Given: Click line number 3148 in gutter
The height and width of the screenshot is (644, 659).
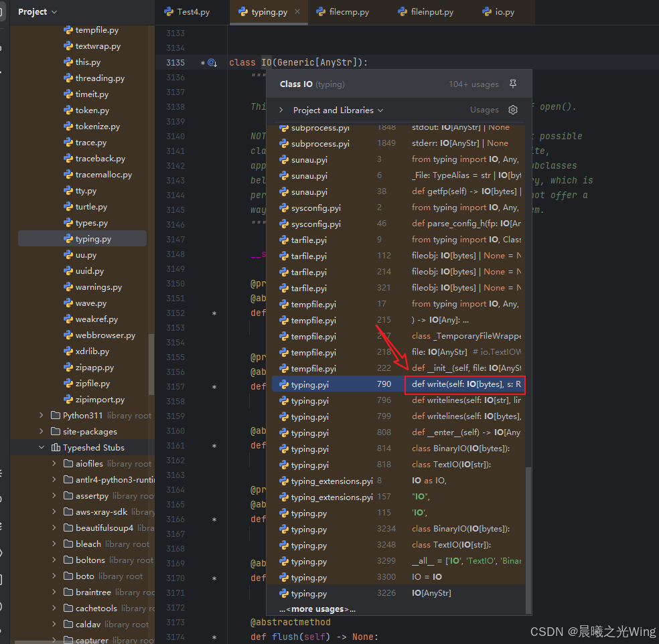Looking at the screenshot, I should click(x=175, y=254).
